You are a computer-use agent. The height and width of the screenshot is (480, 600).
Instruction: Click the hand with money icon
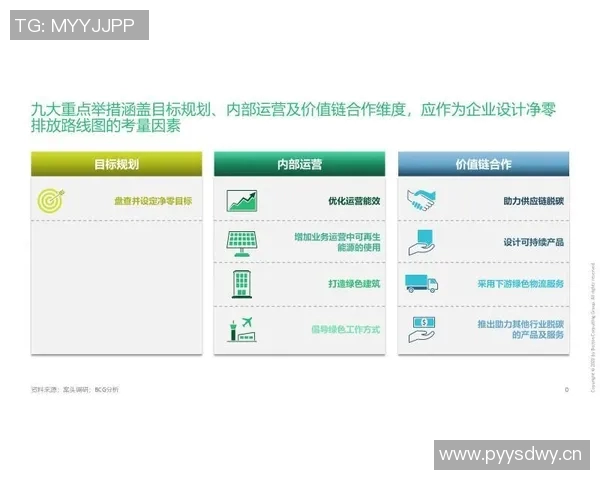(x=421, y=330)
